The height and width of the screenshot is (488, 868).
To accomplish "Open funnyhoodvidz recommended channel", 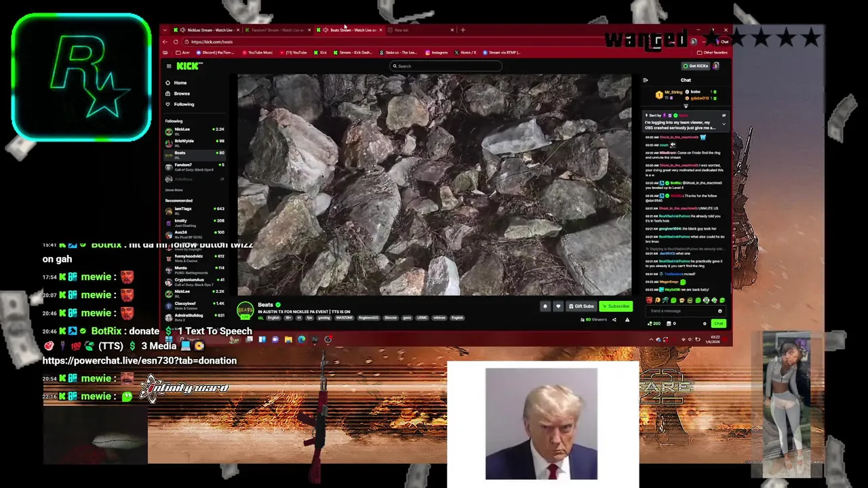I will 195,258.
